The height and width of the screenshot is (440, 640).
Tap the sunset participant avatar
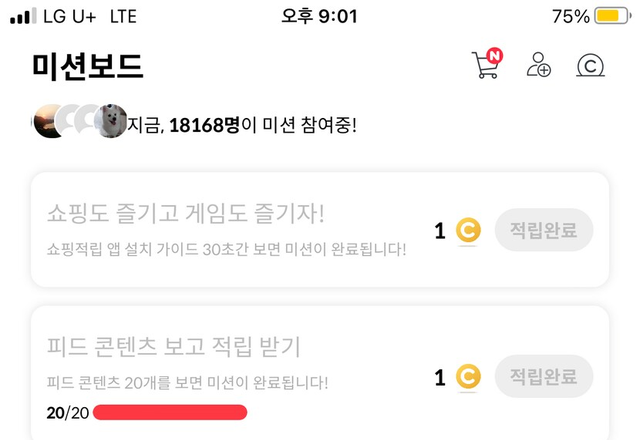coord(49,122)
